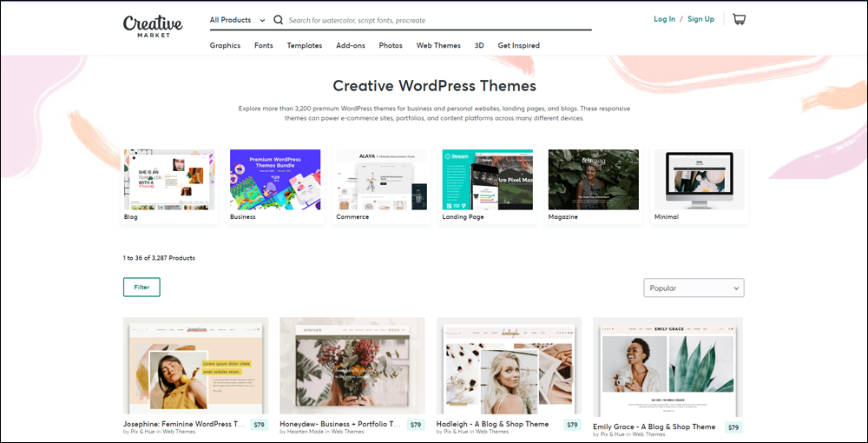This screenshot has height=443, width=868.
Task: Open the Business category thumbnail
Action: pos(275,180)
